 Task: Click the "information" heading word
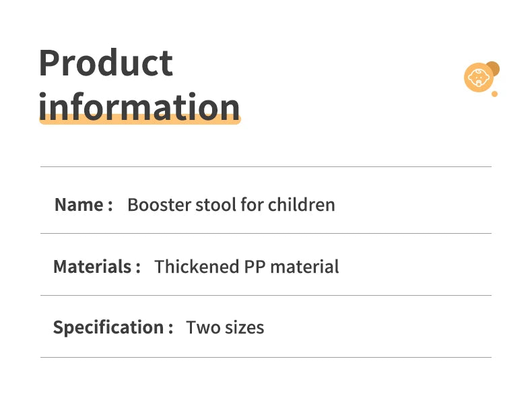click(139, 106)
